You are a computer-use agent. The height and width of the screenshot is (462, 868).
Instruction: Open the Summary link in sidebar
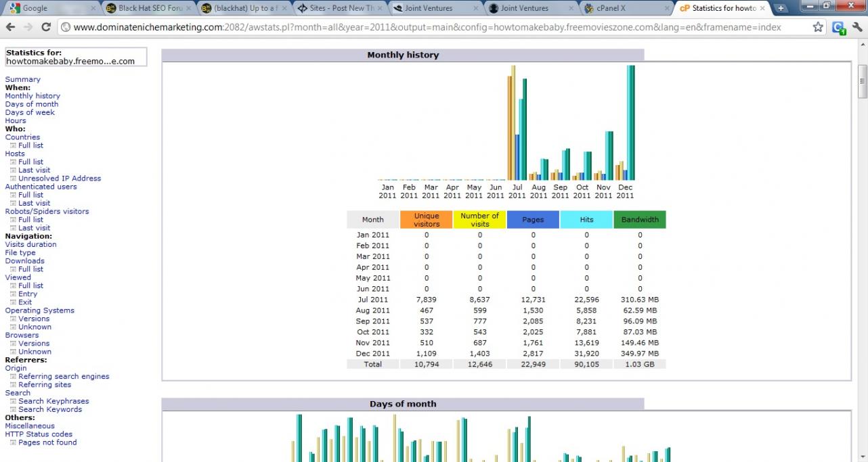click(x=22, y=80)
